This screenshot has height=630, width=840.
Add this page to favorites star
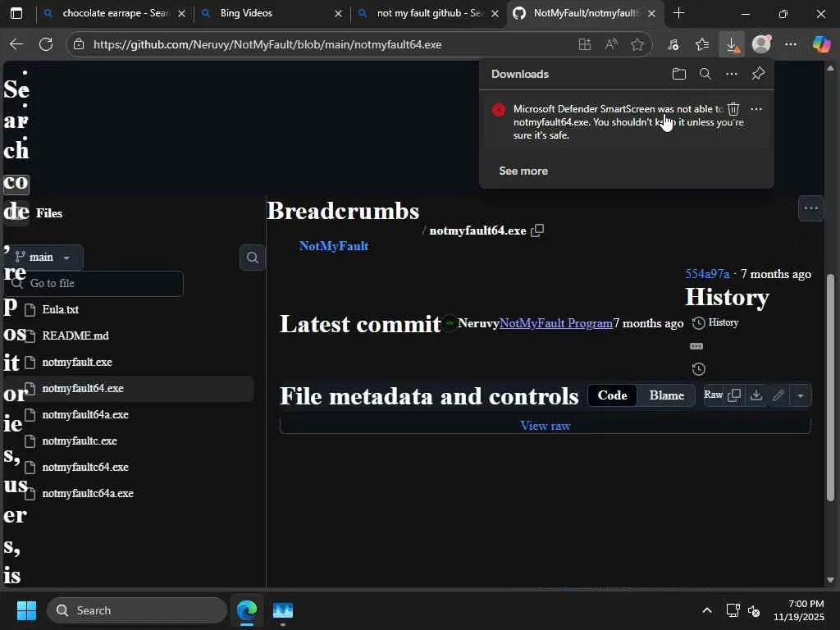[x=637, y=44]
